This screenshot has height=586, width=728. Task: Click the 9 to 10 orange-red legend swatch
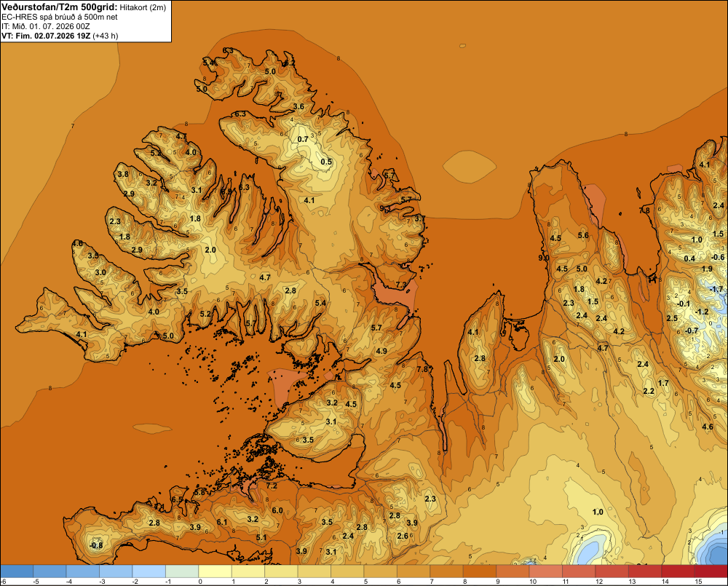click(513, 571)
